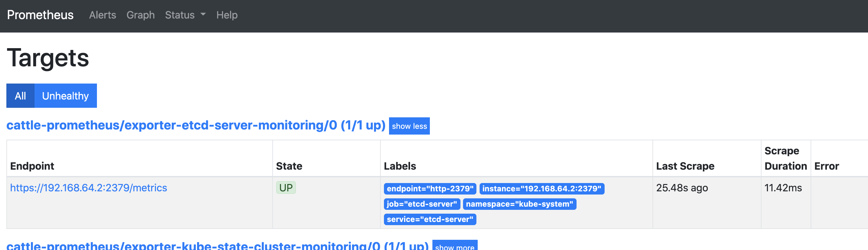Switch to Unhealthy targets filter
This screenshot has width=868, height=250.
coord(65,96)
